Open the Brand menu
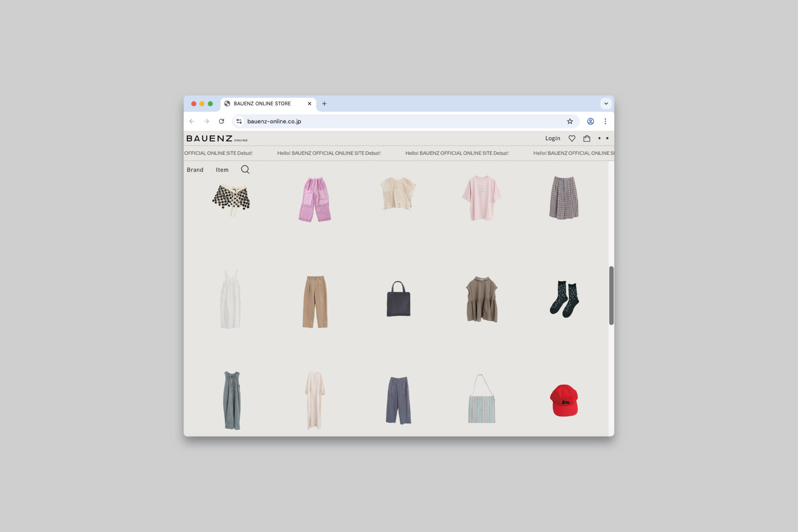798x532 pixels. pos(195,170)
